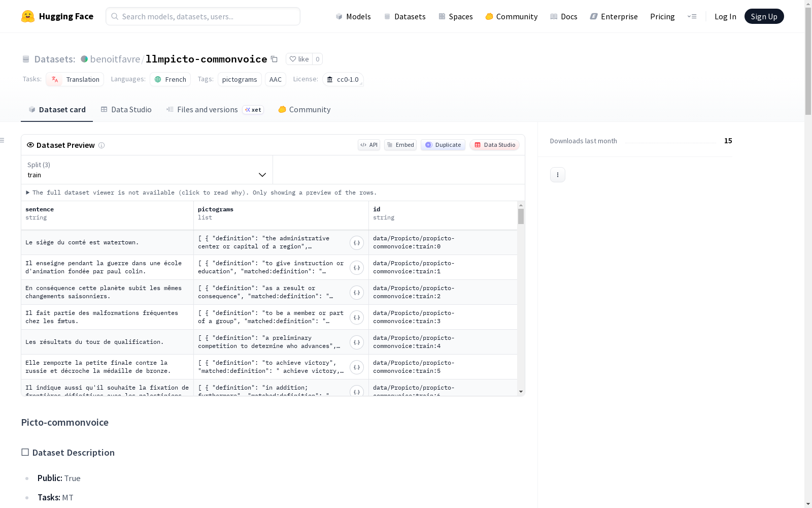Go to the dataset Community tab
The height and width of the screenshot is (508, 812).
304,110
